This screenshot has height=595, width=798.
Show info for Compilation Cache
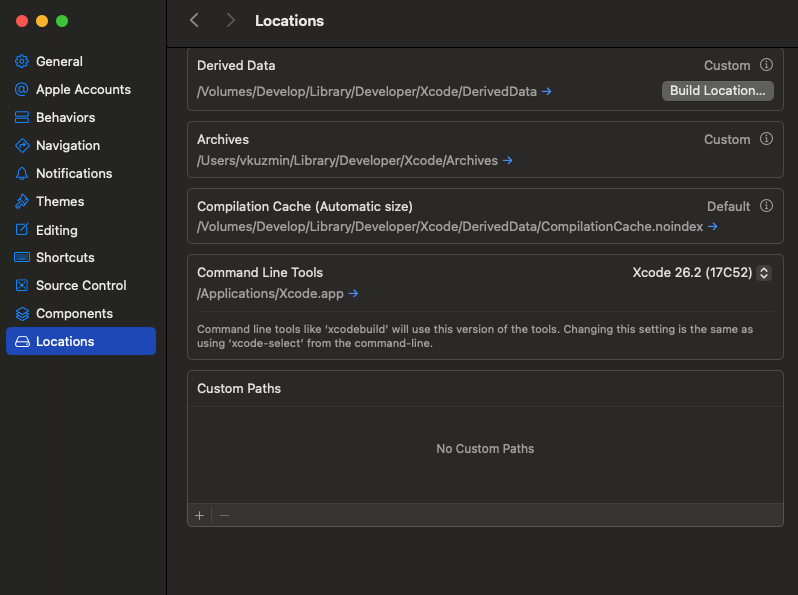coord(766,206)
